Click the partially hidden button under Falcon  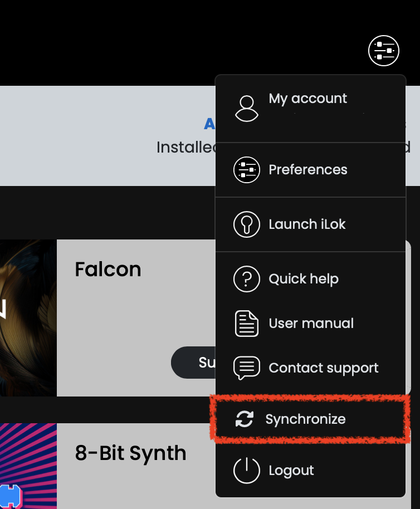click(x=193, y=363)
